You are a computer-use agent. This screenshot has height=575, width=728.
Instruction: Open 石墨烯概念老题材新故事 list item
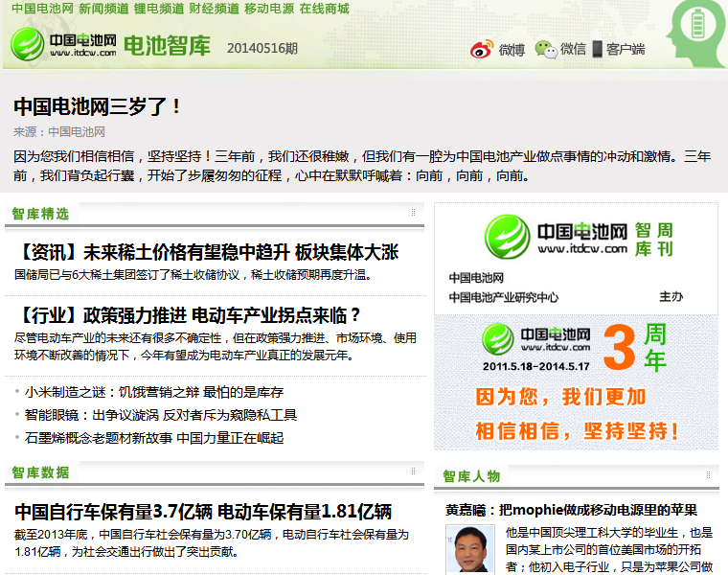tap(154, 438)
